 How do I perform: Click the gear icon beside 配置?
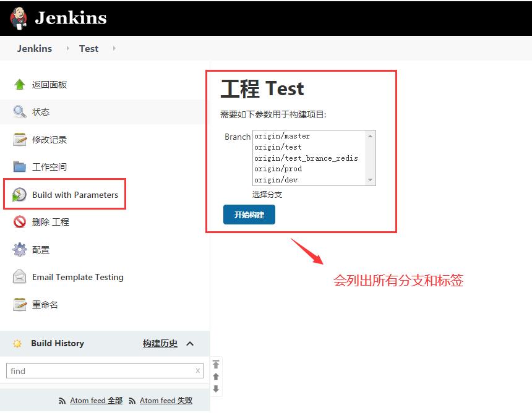(x=20, y=250)
